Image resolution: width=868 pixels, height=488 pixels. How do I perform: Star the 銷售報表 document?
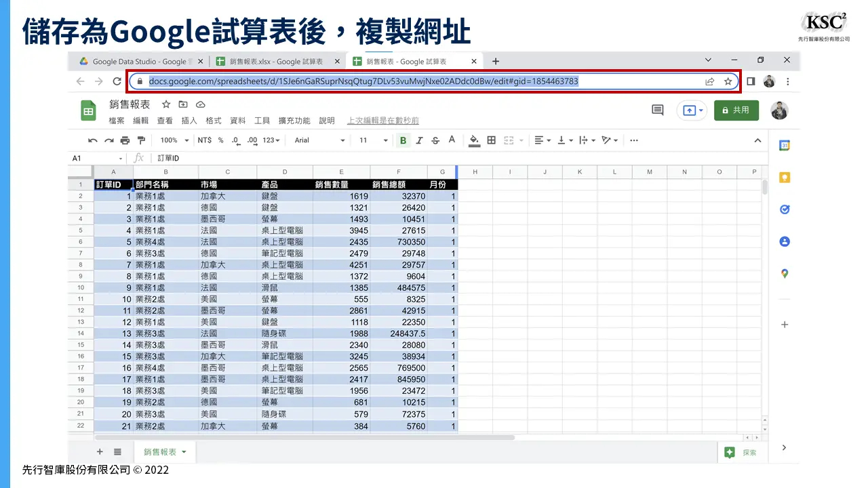(x=166, y=104)
